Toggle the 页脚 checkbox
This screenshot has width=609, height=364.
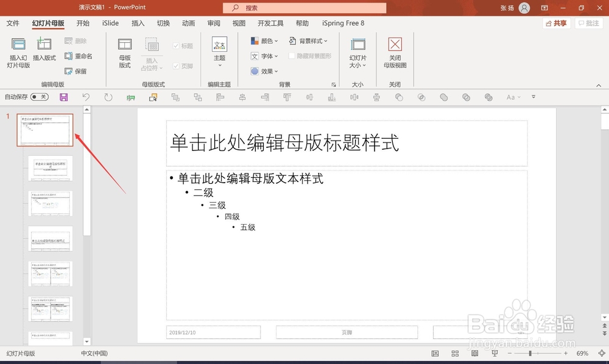(176, 66)
